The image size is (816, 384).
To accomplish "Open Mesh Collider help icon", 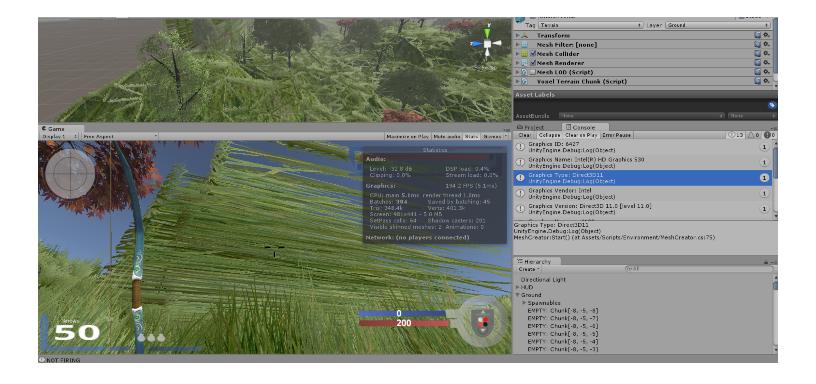I will [x=757, y=54].
